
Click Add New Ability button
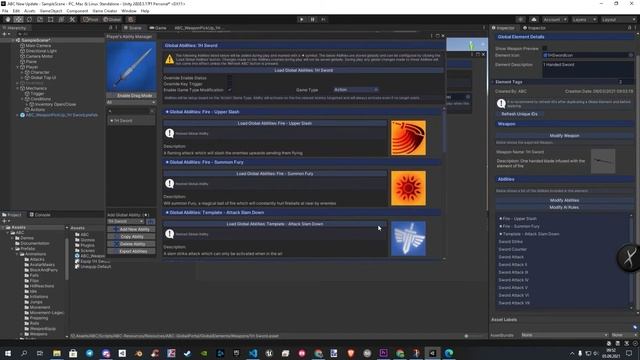131,229
